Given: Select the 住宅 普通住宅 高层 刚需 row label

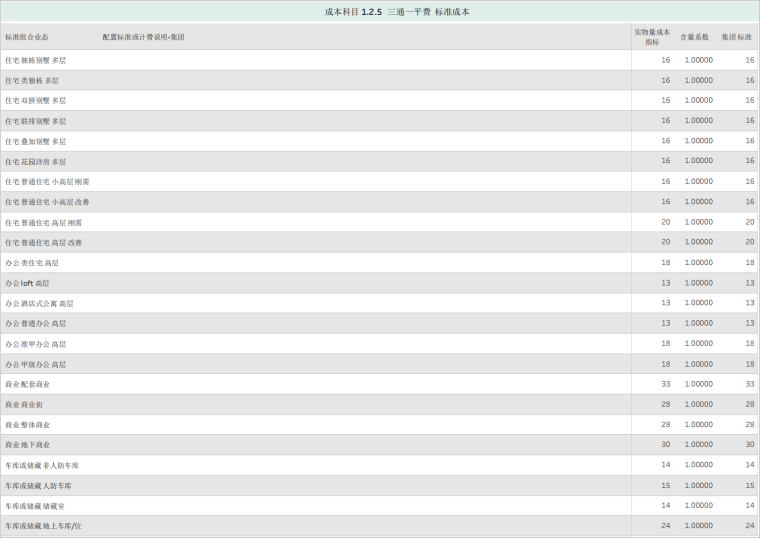Looking at the screenshot, I should tap(44, 223).
